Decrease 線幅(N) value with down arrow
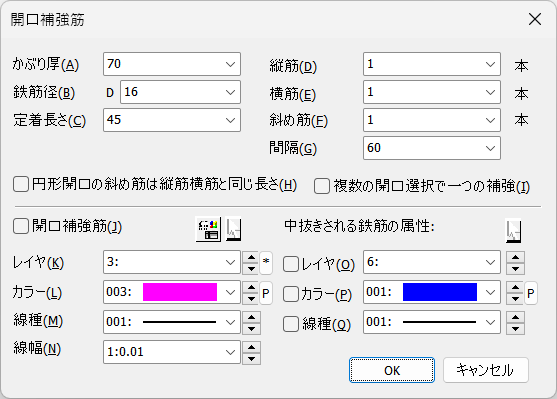Viewport: 557px width, 399px height. coord(252,358)
